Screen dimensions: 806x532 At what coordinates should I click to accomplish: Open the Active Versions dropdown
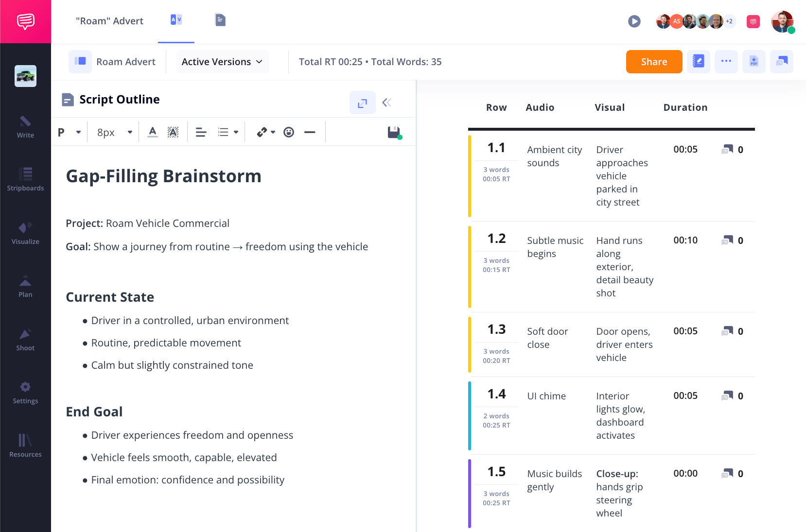[222, 62]
